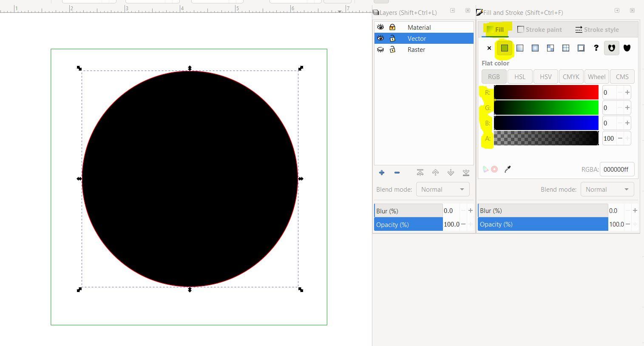644x346 pixels.
Task: Select RGB color mode
Action: (x=494, y=77)
